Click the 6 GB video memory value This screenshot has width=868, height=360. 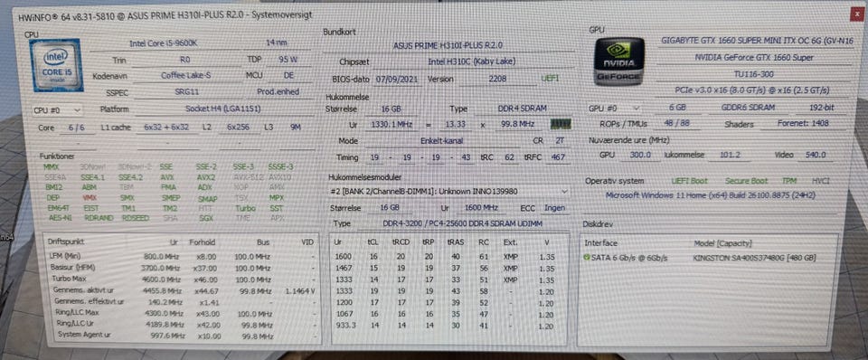coord(678,108)
